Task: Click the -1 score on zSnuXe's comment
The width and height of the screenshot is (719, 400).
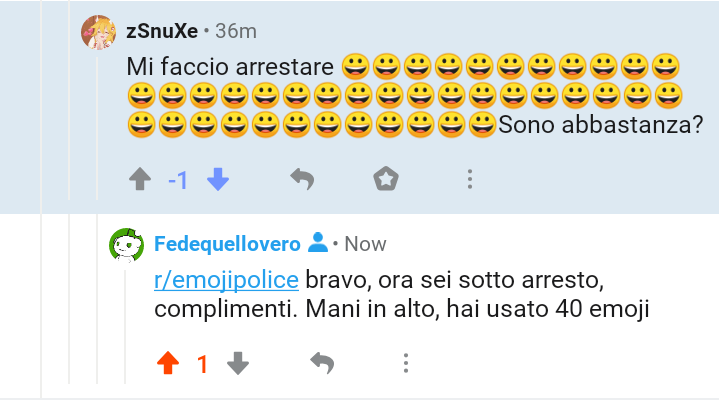Action: pyautogui.click(x=178, y=180)
